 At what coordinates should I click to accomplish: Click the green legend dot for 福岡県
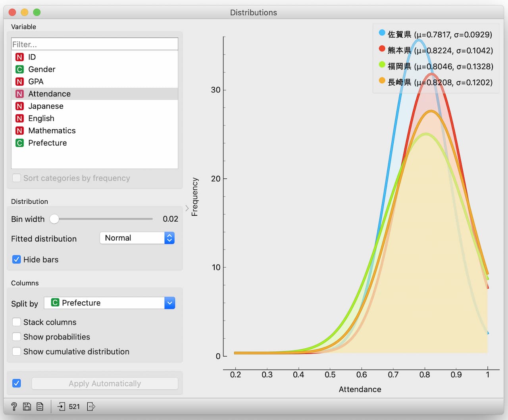coord(382,65)
